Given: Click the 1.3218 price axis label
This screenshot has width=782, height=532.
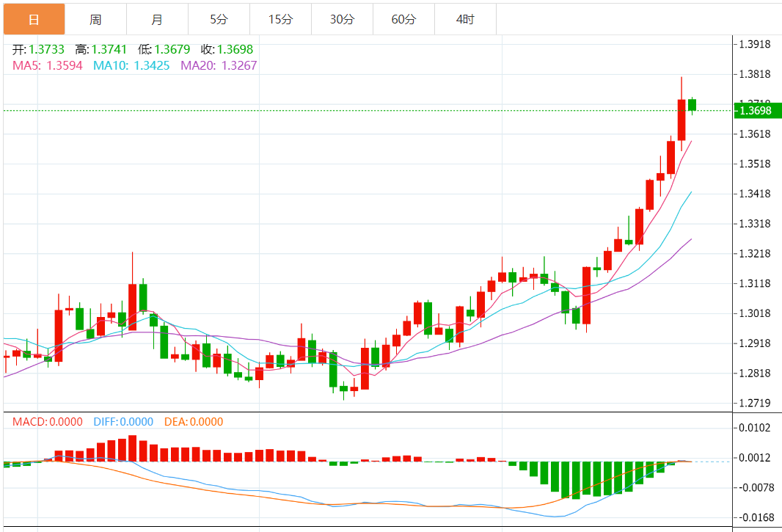Looking at the screenshot, I should (755, 253).
